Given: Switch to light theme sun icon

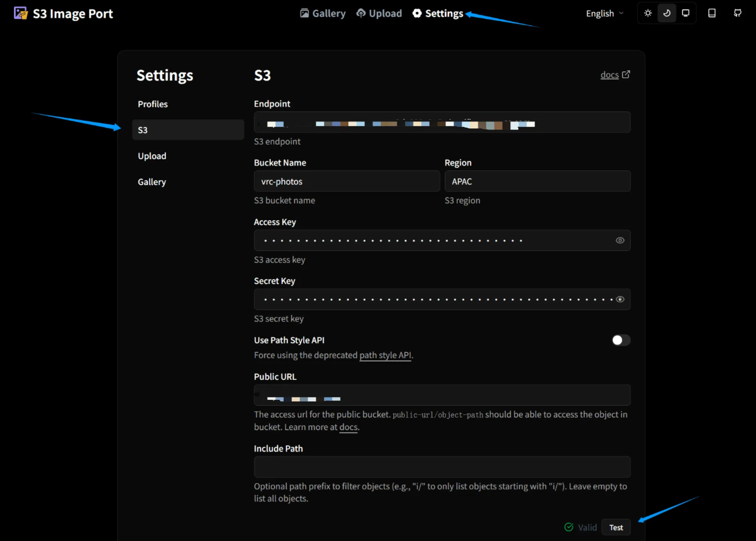Looking at the screenshot, I should pyautogui.click(x=648, y=13).
